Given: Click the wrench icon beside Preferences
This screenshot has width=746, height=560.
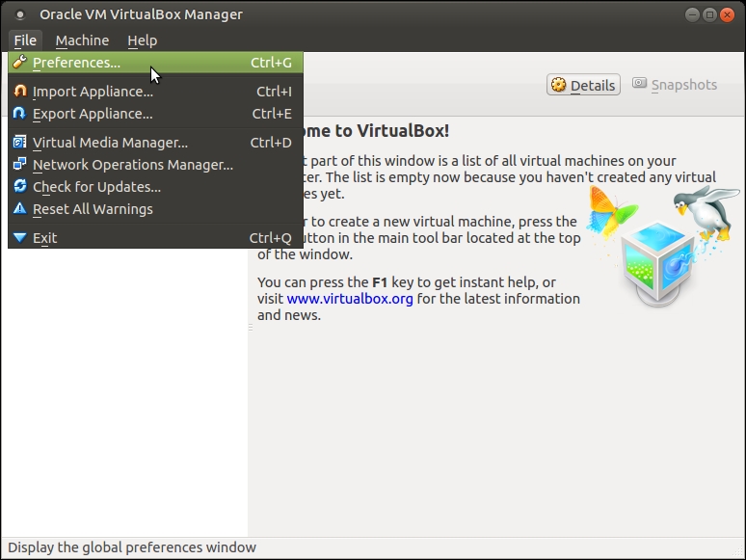Looking at the screenshot, I should (19, 62).
